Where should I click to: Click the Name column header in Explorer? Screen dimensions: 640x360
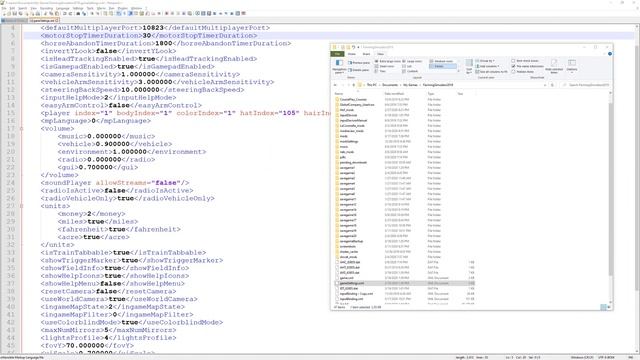(338, 93)
